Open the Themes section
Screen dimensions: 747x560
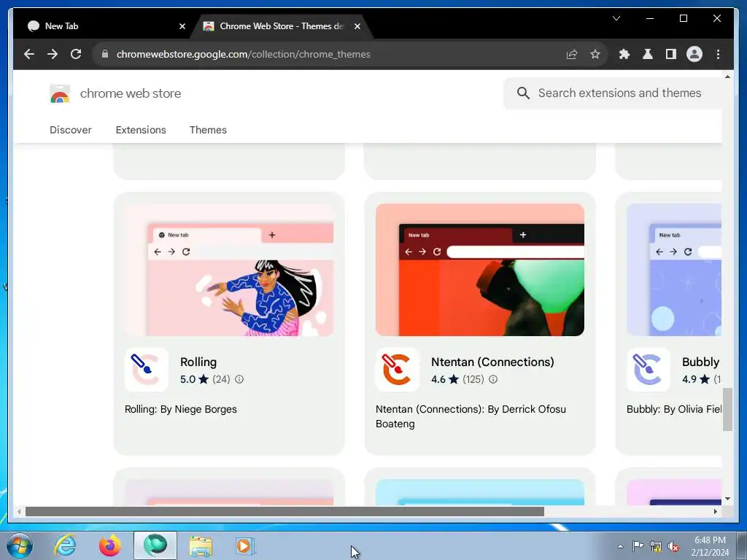pyautogui.click(x=208, y=130)
